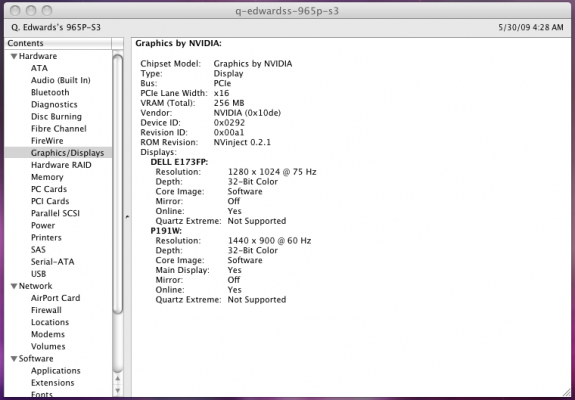
Task: Click the 1280 x 1024 @ 75 Hz resolution
Action: click(272, 172)
